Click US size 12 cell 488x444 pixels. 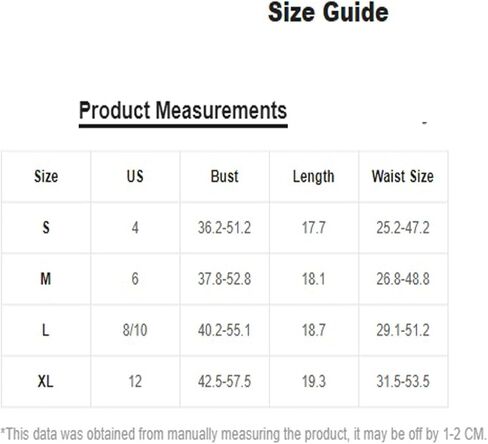(135, 382)
